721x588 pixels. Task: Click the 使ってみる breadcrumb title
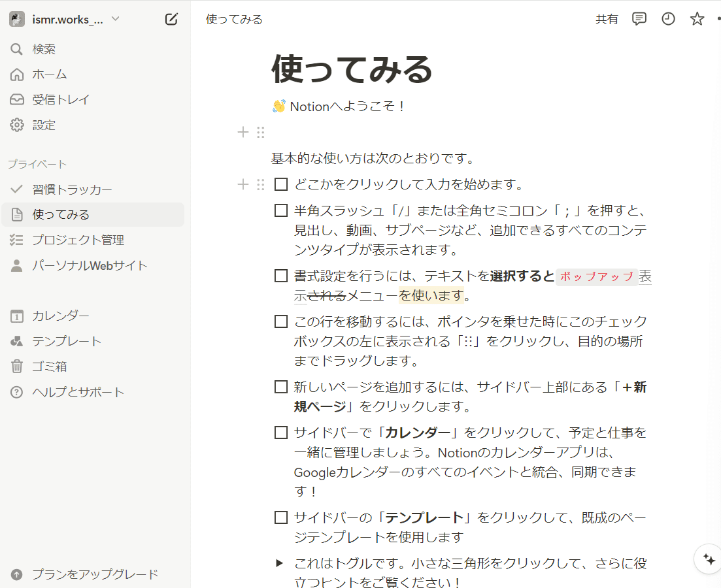(234, 20)
